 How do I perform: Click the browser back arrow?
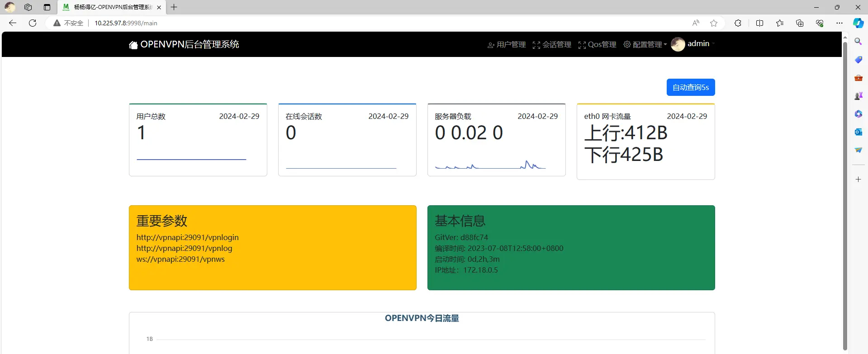tap(13, 23)
